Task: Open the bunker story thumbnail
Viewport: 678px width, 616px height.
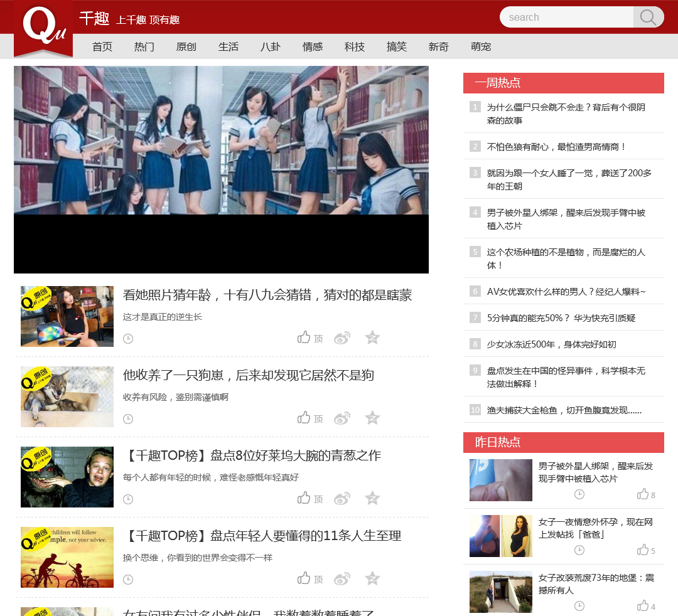Action: 501,592
